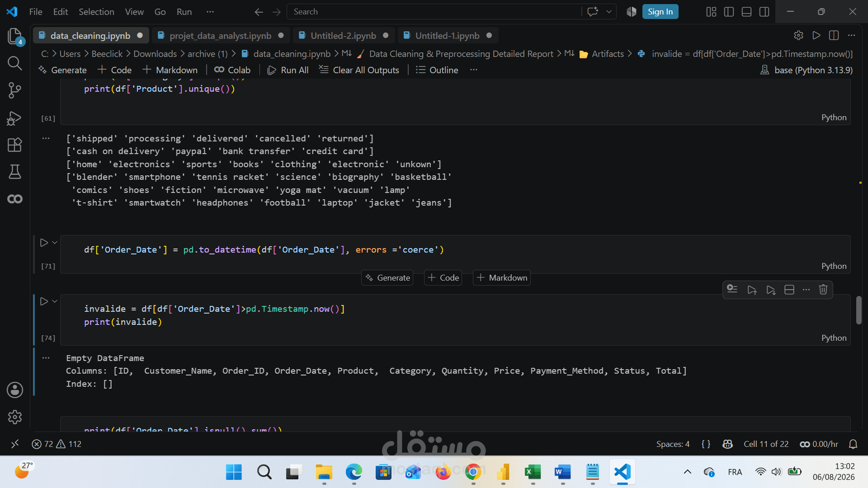Click Clear All Outputs

click(x=359, y=70)
